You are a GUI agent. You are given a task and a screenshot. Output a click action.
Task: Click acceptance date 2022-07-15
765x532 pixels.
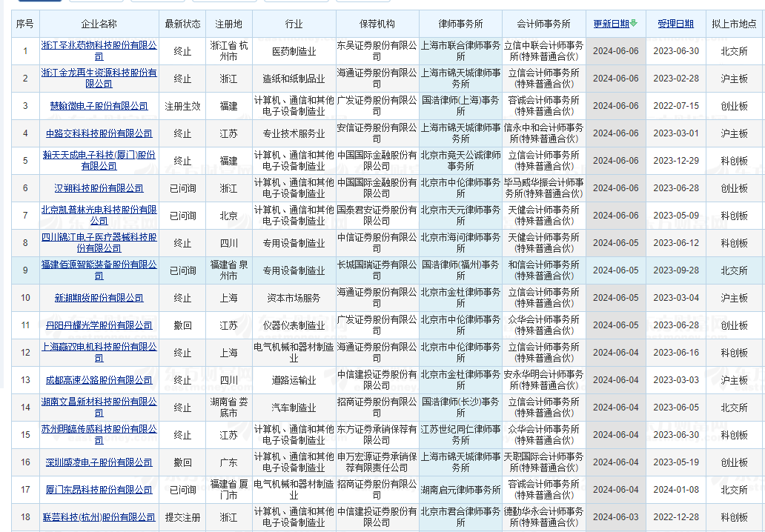point(676,106)
